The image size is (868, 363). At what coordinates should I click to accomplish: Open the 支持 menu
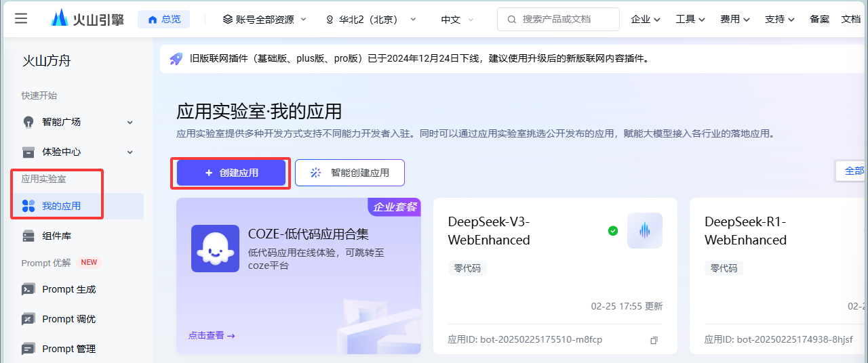click(x=780, y=19)
